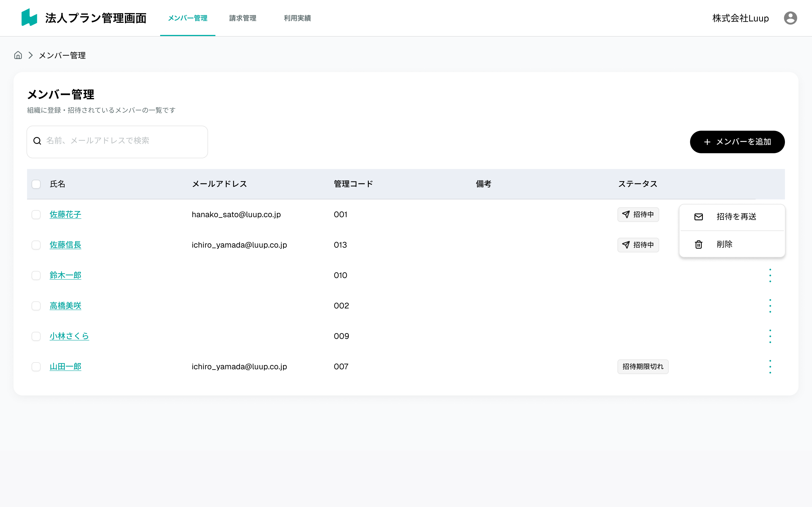Click the send icon on 佐藤花子's 招待中 badge
Viewport: 812px width, 507px height.
click(x=626, y=214)
